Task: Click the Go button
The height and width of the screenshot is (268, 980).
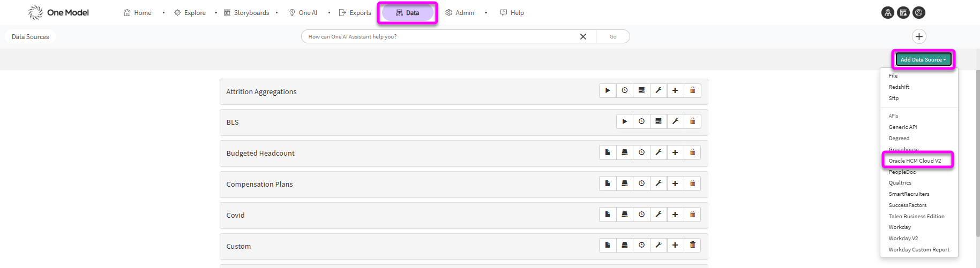Action: (613, 36)
